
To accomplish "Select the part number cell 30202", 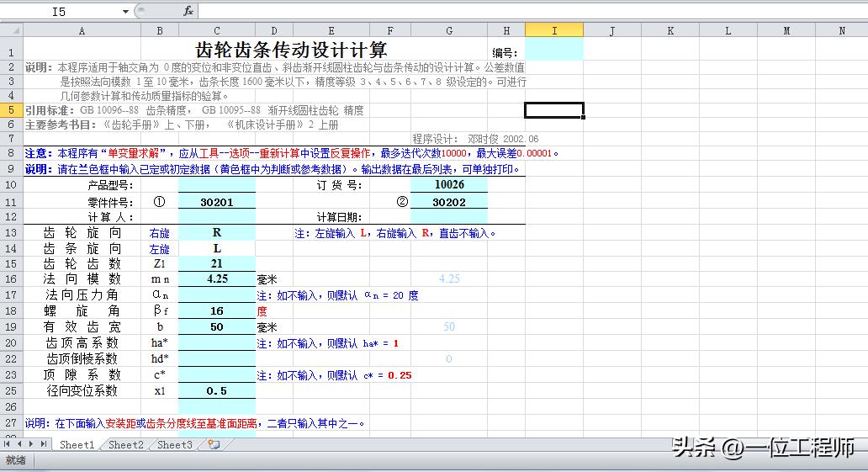I will point(449,202).
